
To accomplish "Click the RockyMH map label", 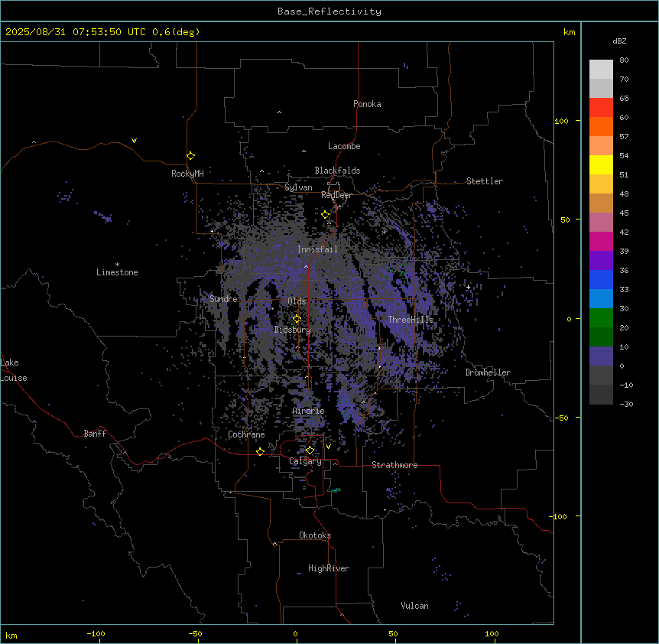I will (187, 174).
